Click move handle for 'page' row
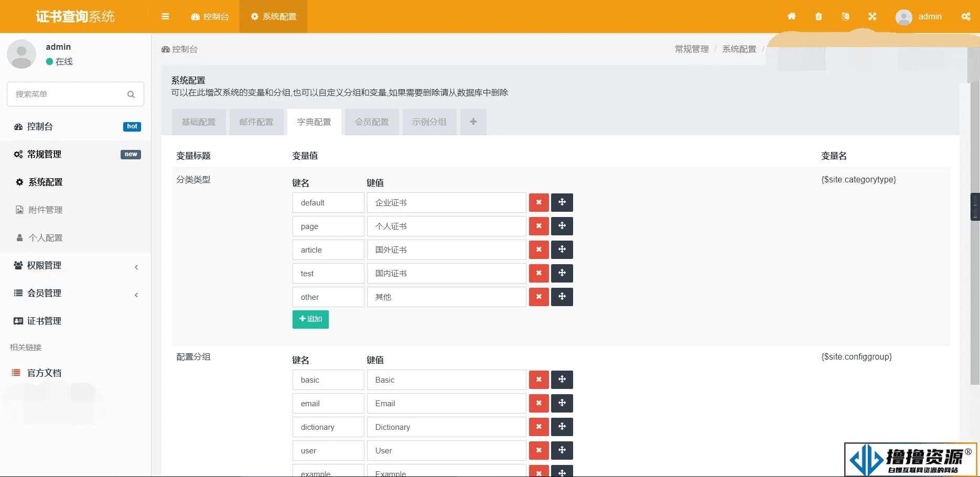 tap(562, 226)
